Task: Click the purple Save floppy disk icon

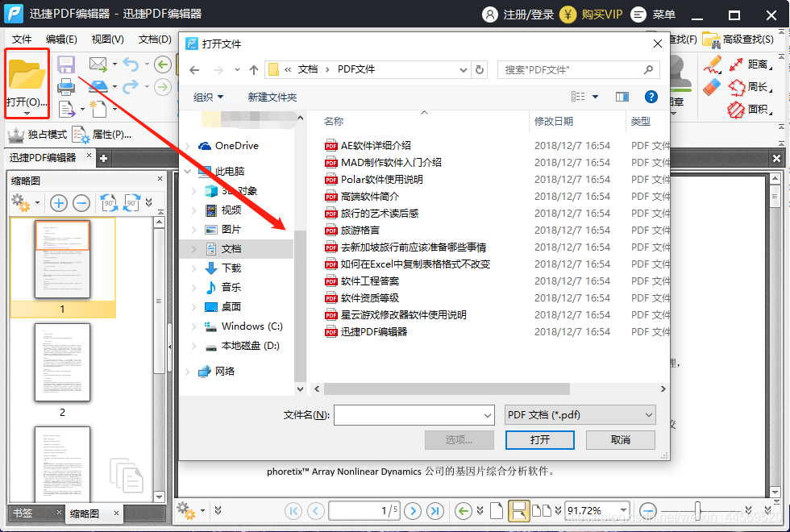Action: [x=66, y=64]
